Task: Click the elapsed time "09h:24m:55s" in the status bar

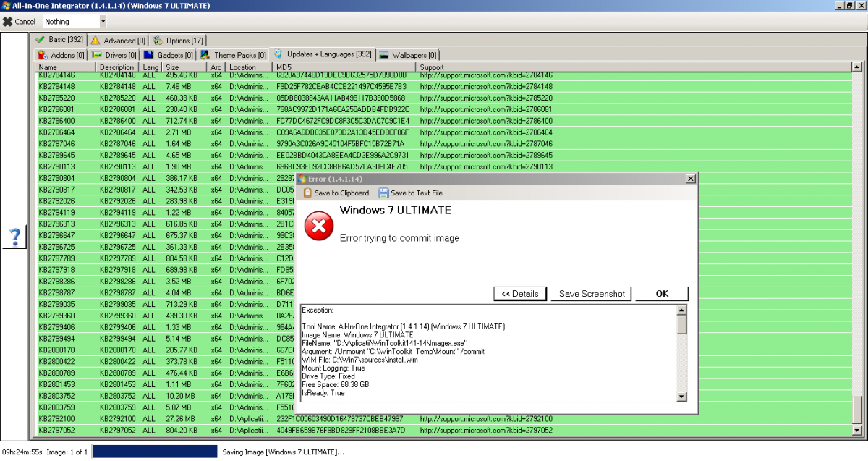Action: tap(22, 452)
